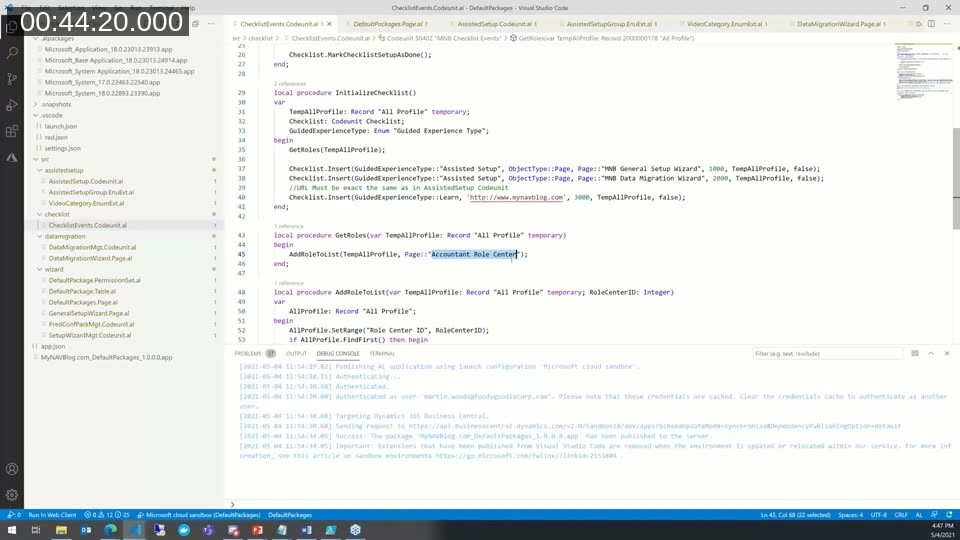The width and height of the screenshot is (960, 540).
Task: Switch to the AssistedSetup.Codeunit.al tab
Action: click(495, 24)
